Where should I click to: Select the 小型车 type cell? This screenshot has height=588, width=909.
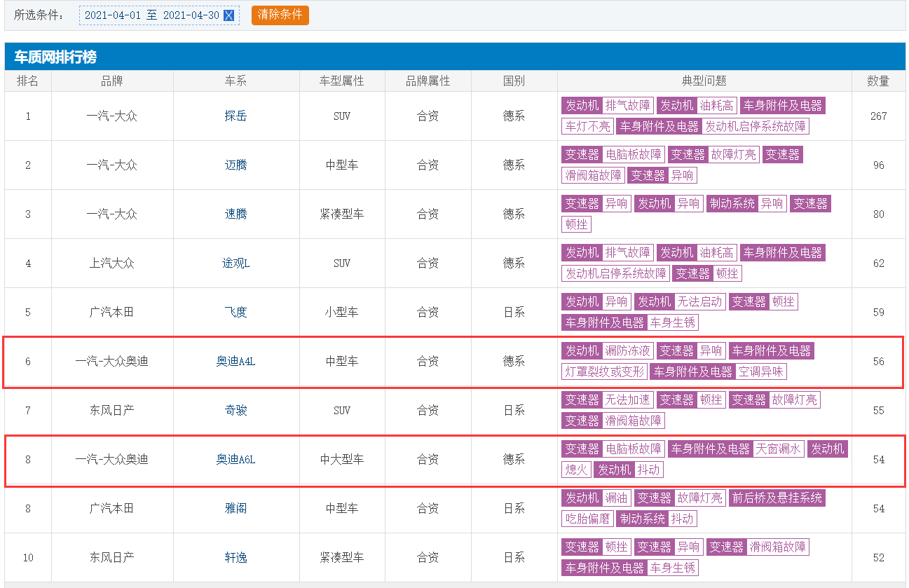point(342,313)
